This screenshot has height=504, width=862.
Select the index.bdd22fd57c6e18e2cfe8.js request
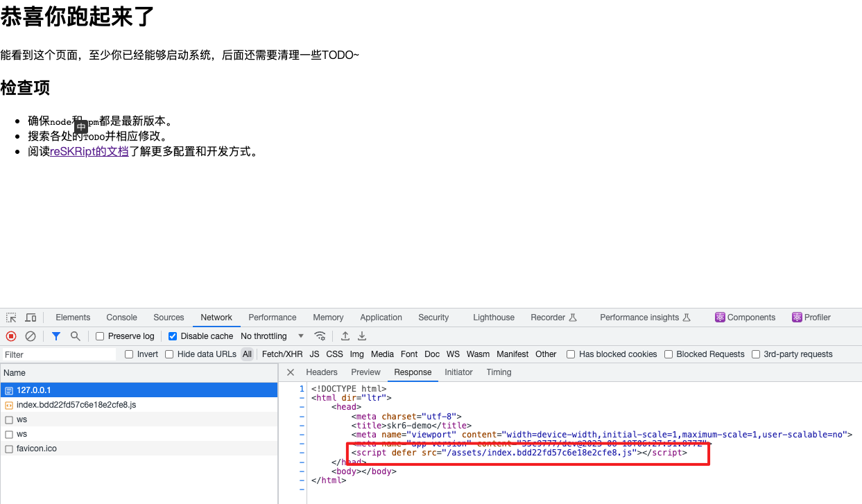point(139,405)
